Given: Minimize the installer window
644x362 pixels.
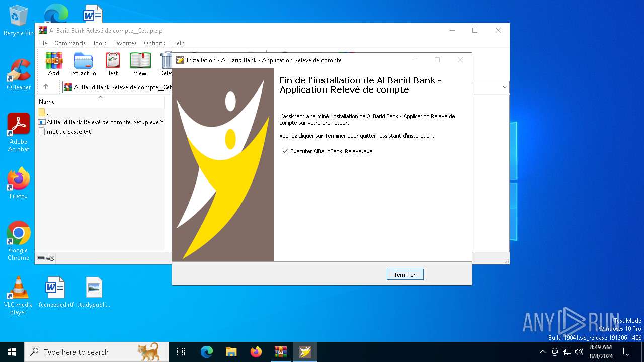Looking at the screenshot, I should click(x=415, y=60).
